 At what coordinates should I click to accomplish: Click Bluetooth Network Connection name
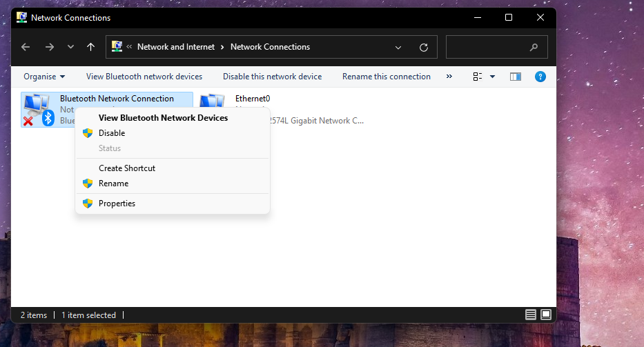click(x=117, y=99)
